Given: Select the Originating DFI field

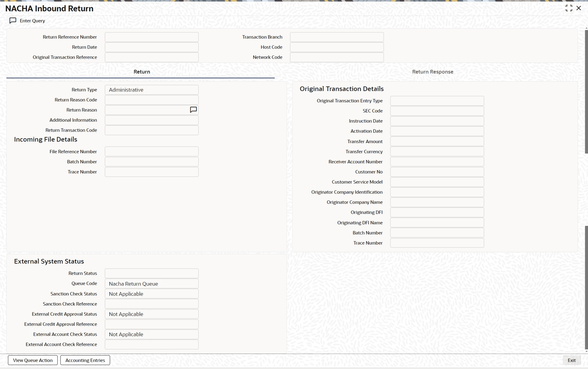Looking at the screenshot, I should pos(437,212).
